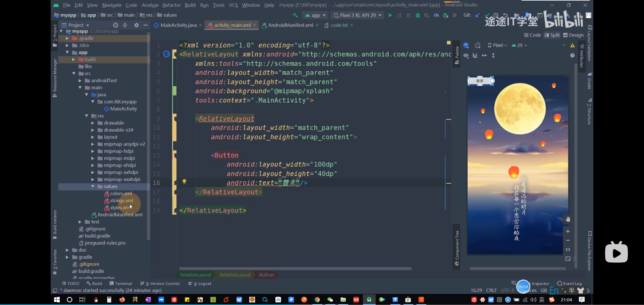Open the VCS menu
This screenshot has width=644, height=305.
233,5
